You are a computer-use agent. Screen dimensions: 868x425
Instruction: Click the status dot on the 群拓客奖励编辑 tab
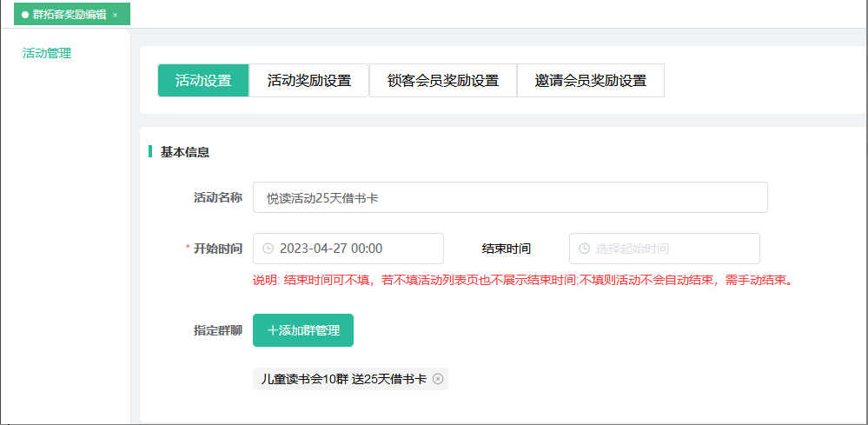point(25,15)
